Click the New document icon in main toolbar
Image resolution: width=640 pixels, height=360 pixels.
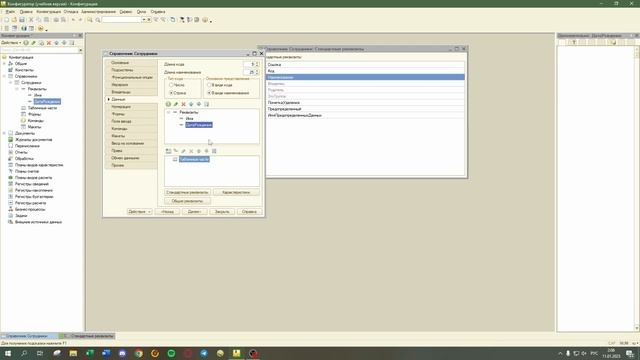pos(6,20)
